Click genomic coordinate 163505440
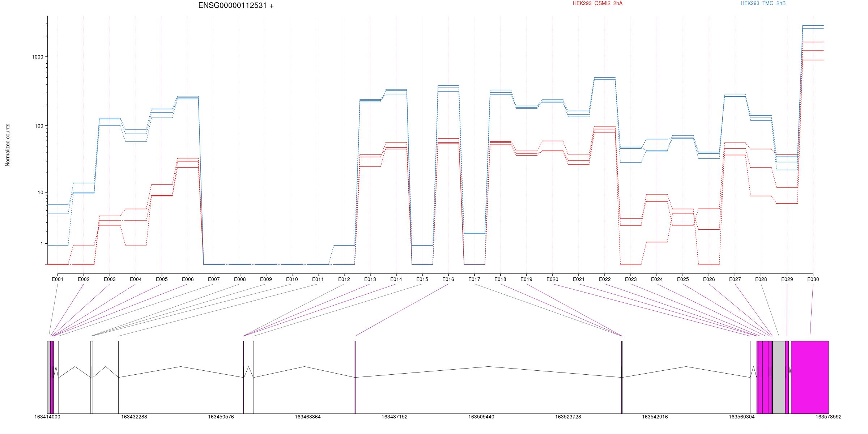 [x=481, y=417]
